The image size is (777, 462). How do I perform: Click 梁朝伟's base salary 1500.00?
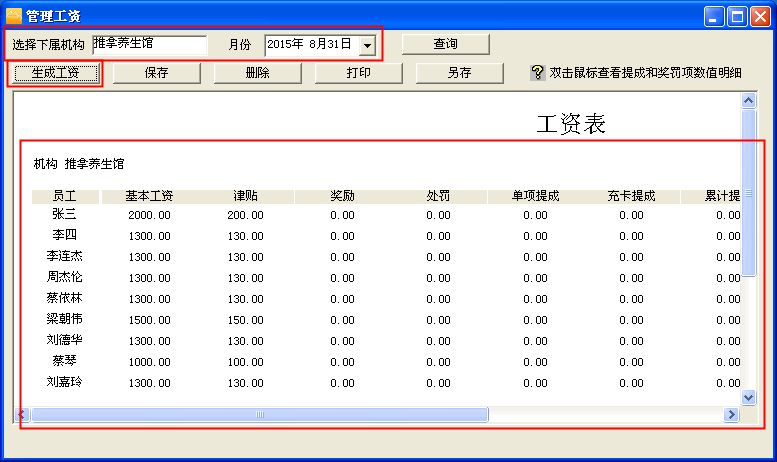(149, 321)
